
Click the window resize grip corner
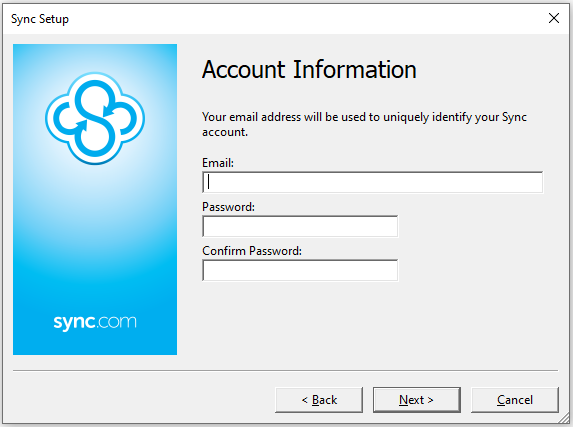click(564, 419)
